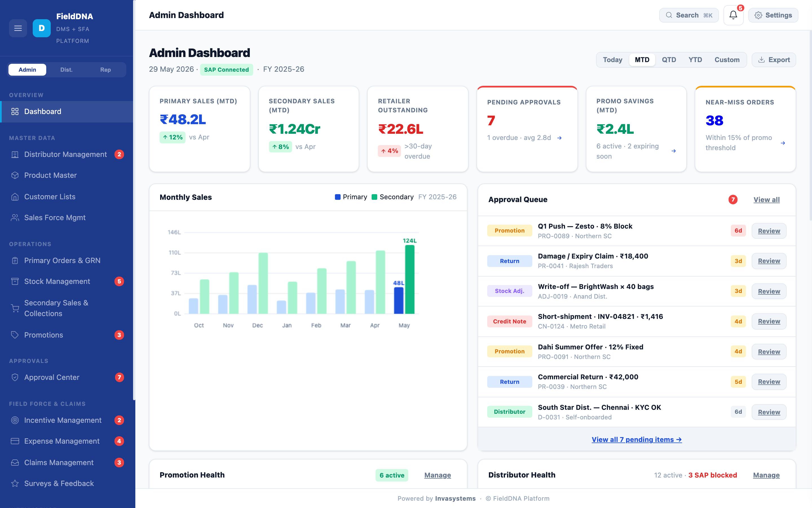Open Secondary Sales & Collections menu item
The height and width of the screenshot is (508, 812).
[67, 308]
